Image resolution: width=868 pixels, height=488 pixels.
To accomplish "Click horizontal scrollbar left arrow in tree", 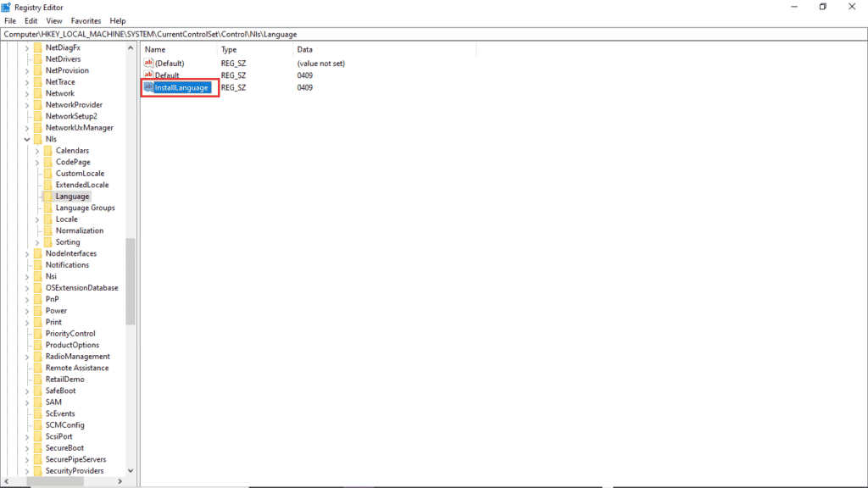I will click(7, 481).
